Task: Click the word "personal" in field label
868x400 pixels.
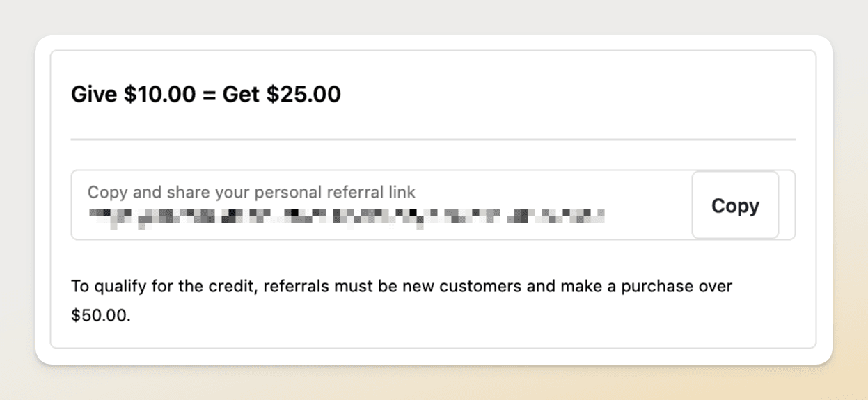Action: click(281, 192)
